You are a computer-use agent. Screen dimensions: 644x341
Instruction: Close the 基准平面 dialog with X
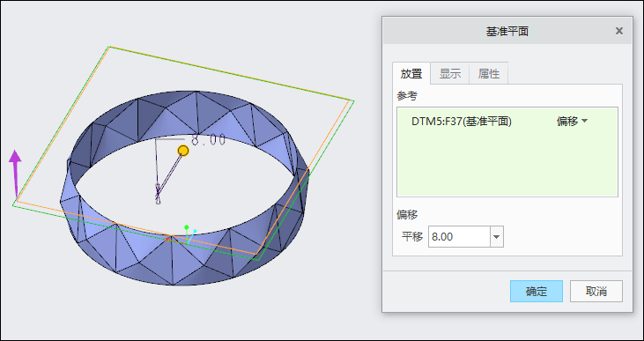tap(619, 31)
